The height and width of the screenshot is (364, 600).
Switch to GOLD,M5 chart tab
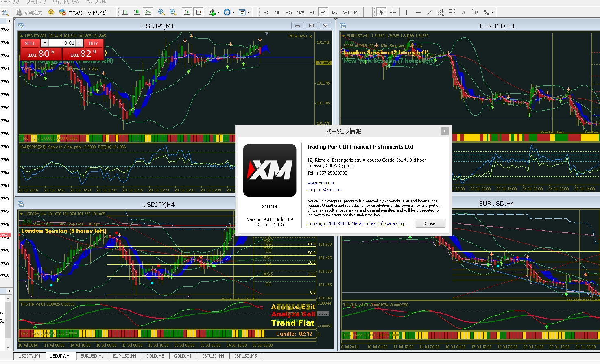coord(155,356)
